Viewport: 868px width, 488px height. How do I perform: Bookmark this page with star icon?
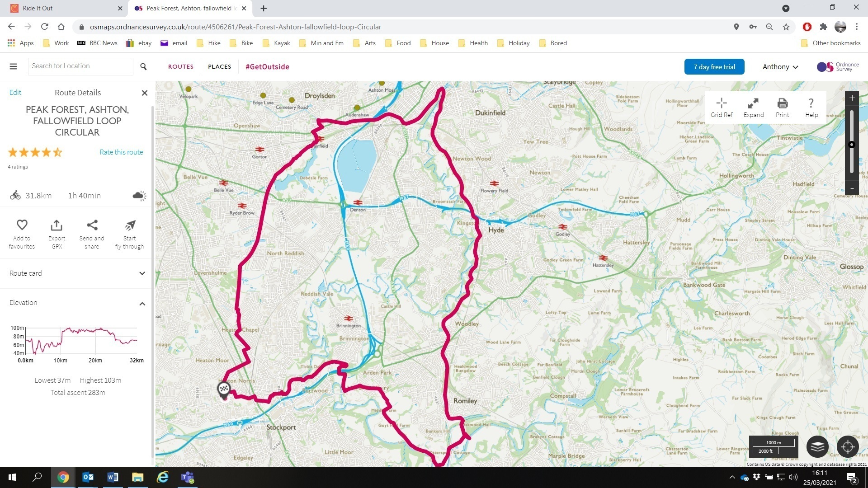click(x=786, y=27)
